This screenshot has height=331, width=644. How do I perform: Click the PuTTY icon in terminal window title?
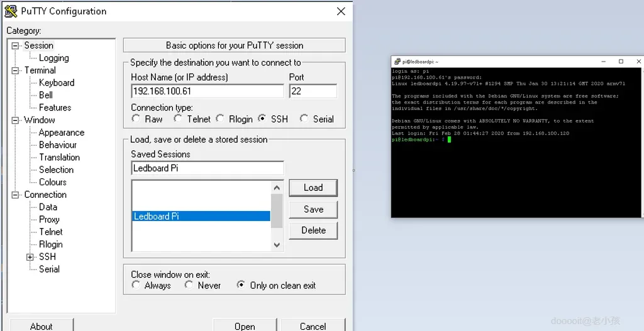click(397, 62)
